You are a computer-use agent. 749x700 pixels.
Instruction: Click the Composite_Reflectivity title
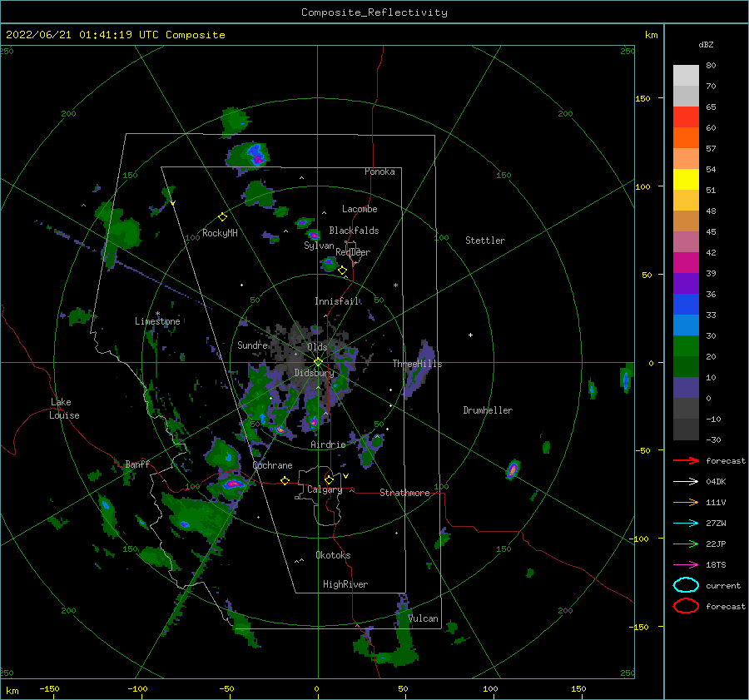click(374, 12)
